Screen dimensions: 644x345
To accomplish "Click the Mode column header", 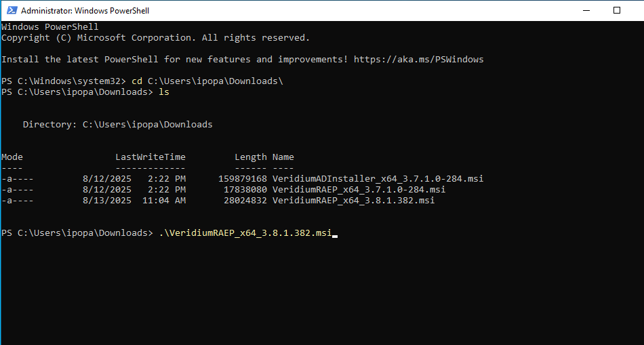I will pyautogui.click(x=12, y=157).
